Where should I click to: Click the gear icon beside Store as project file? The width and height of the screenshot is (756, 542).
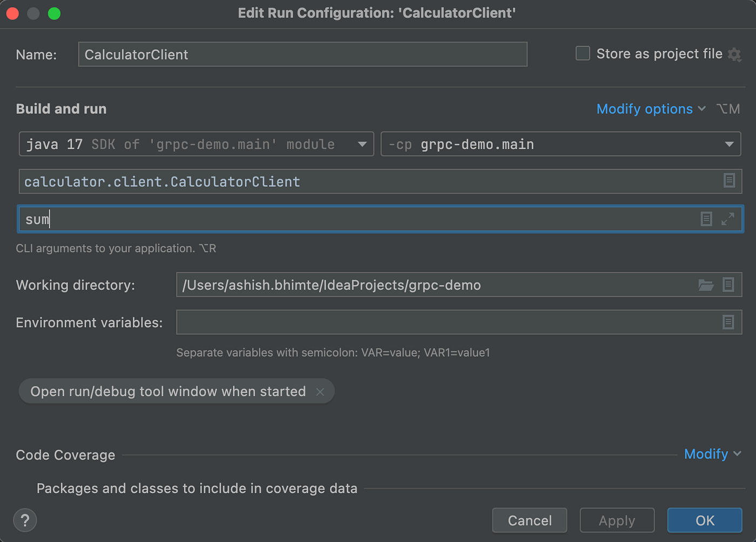pyautogui.click(x=734, y=55)
